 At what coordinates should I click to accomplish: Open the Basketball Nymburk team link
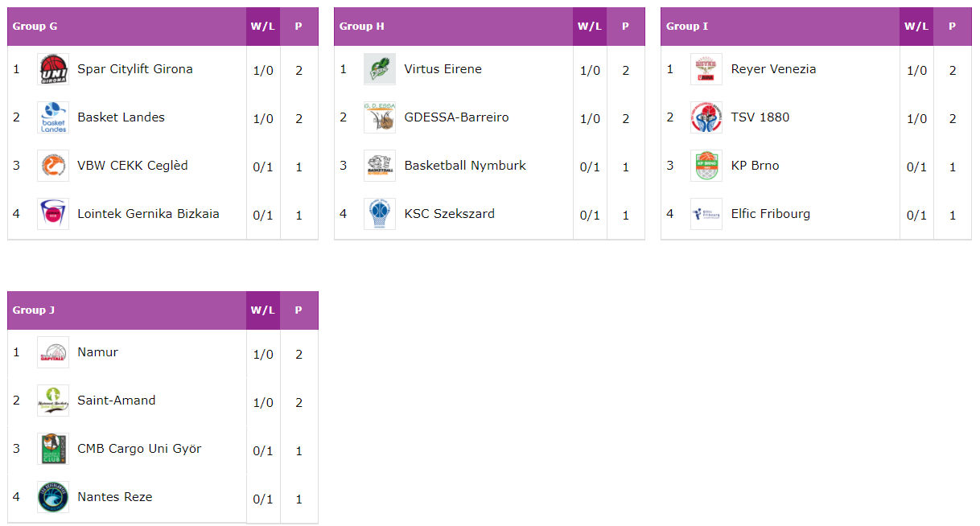click(465, 166)
